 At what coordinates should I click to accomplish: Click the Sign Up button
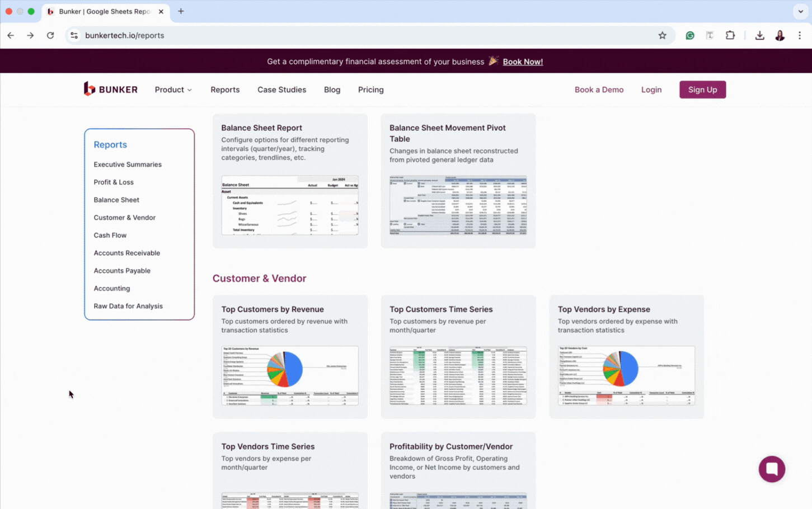coord(702,89)
